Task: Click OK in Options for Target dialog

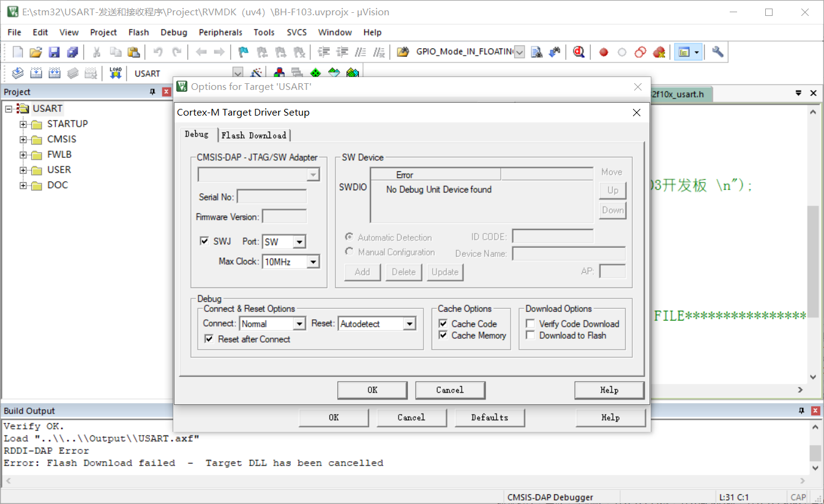Action: [x=334, y=417]
